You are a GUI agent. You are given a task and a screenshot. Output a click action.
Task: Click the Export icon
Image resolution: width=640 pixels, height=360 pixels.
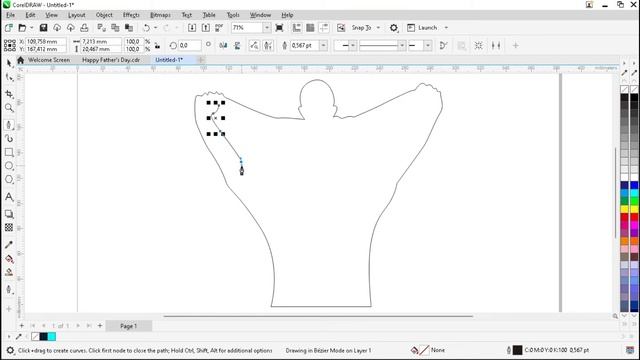206,28
